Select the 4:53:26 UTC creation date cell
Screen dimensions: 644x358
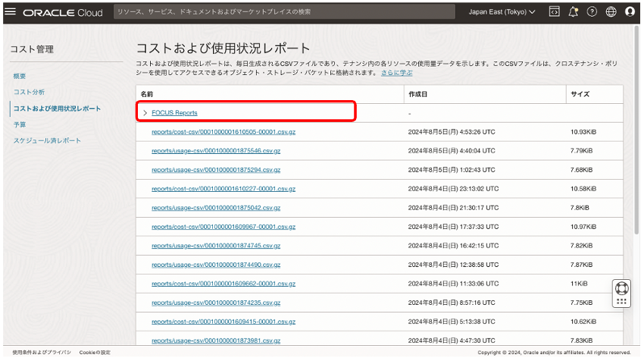click(452, 132)
